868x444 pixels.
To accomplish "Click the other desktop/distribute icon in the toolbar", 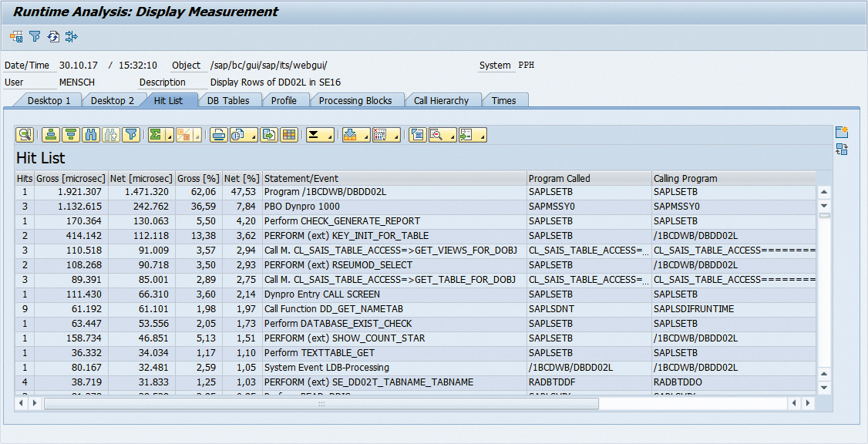I will pyautogui.click(x=71, y=36).
